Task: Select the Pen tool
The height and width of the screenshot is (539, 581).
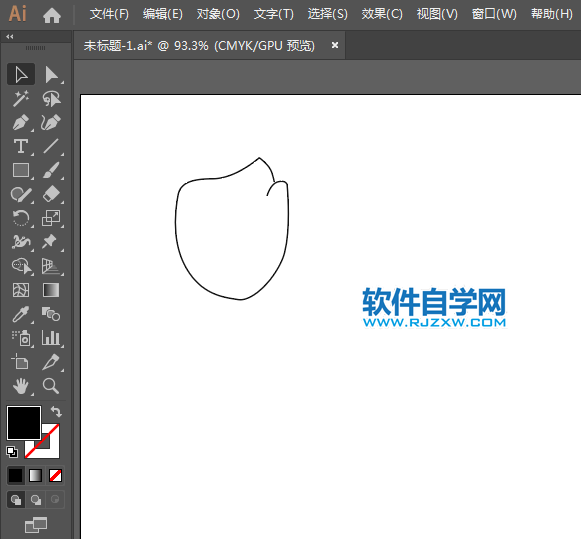Action: pyautogui.click(x=21, y=122)
